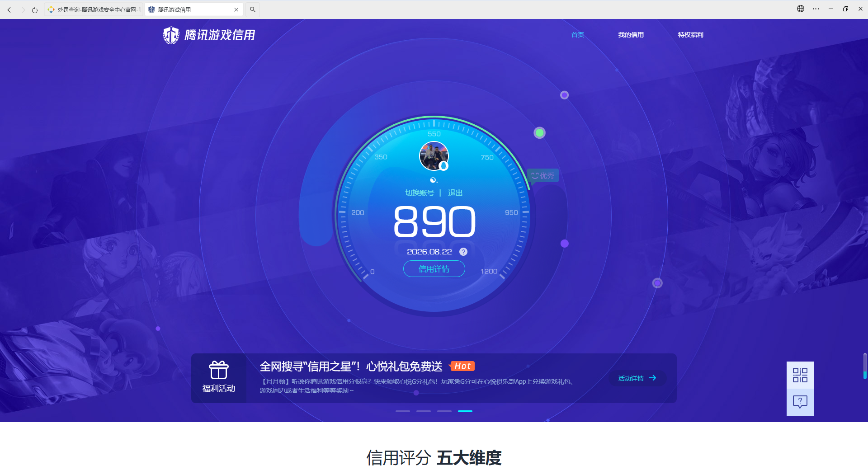868x470 pixels.
Task: Reload the page with refresh icon
Action: tap(35, 9)
